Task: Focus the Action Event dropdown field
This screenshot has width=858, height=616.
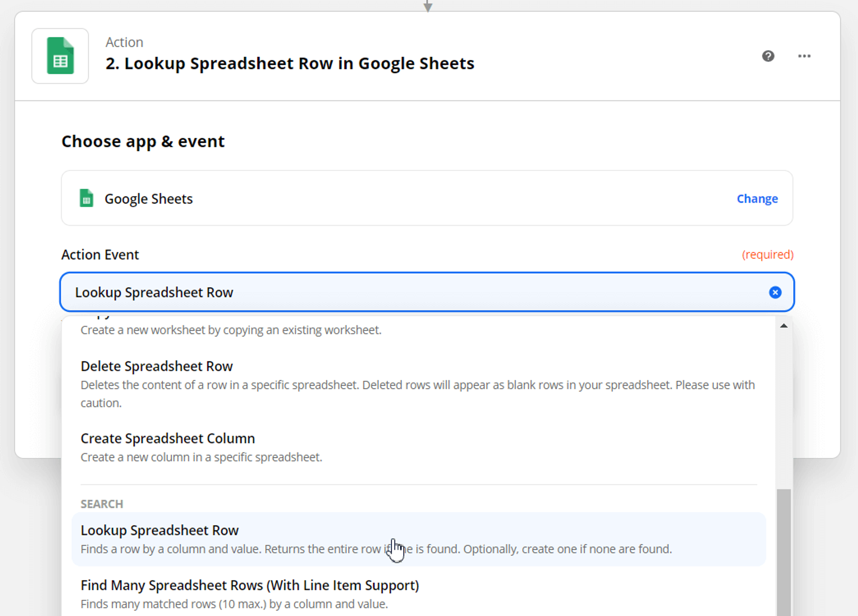Action: pyautogui.click(x=427, y=292)
